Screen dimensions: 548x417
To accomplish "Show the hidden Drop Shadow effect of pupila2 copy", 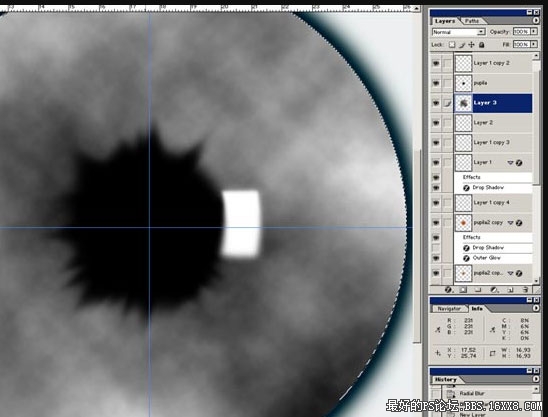I will [436, 248].
